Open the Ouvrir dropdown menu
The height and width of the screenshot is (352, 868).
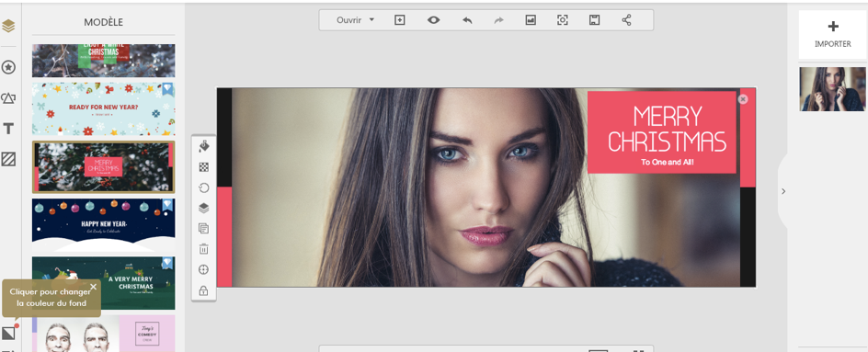[356, 20]
